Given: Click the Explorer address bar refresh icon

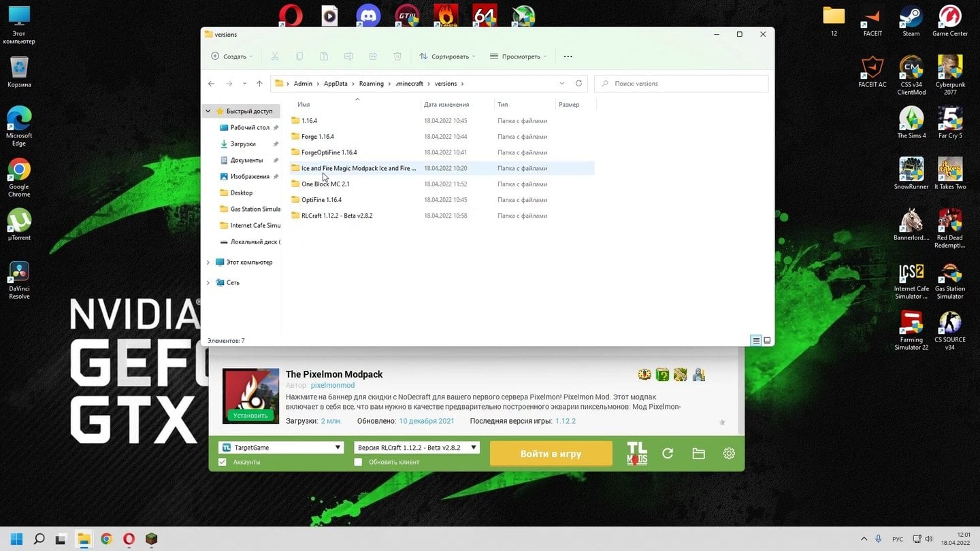Looking at the screenshot, I should click(578, 84).
